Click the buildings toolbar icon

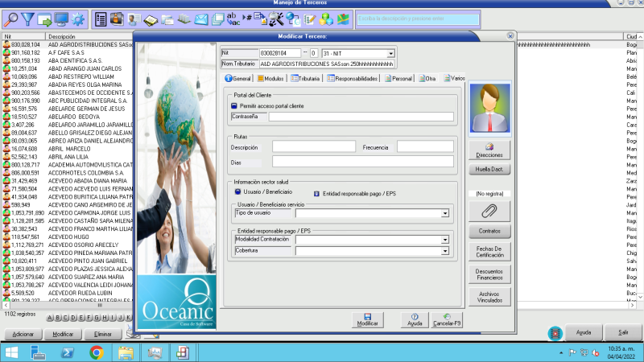184,19
